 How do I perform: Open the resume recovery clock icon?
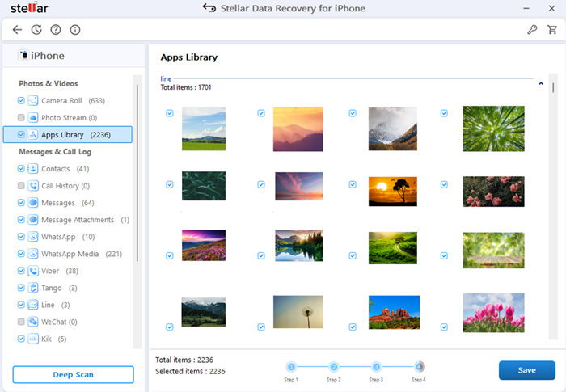tap(36, 30)
